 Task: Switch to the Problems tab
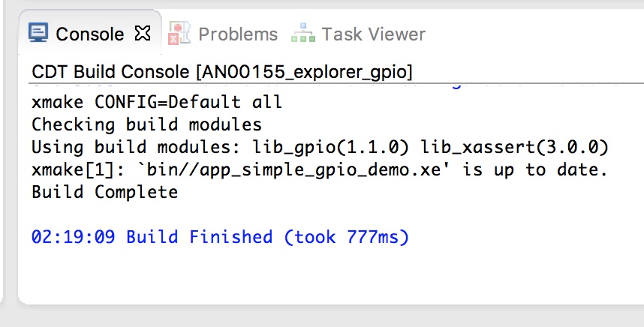coord(238,34)
